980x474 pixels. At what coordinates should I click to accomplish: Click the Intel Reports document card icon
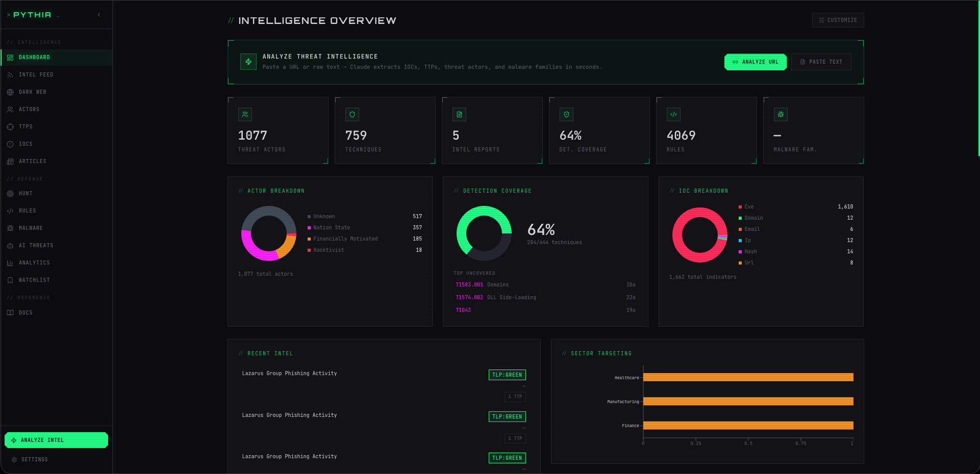click(459, 114)
